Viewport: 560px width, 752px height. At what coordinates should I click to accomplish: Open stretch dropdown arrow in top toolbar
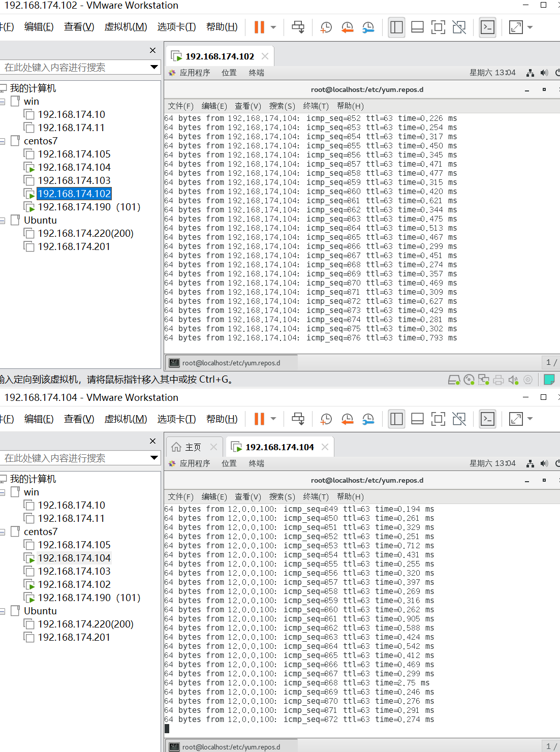(530, 27)
